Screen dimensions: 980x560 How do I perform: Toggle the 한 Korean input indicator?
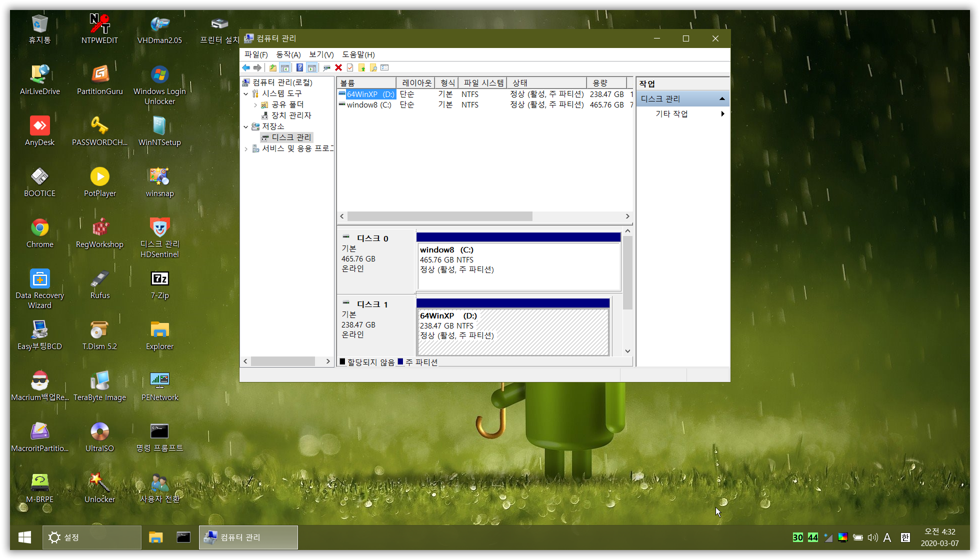click(905, 537)
